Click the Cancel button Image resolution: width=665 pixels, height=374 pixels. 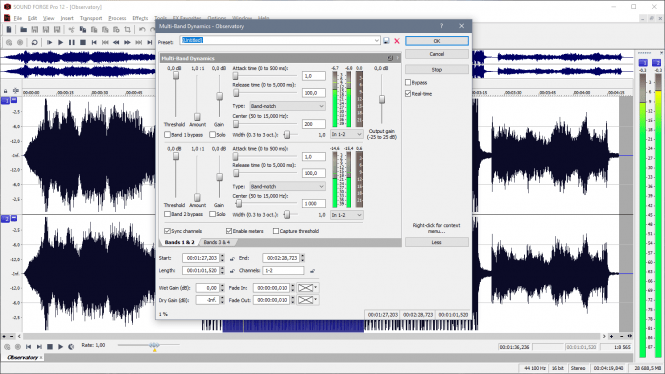437,54
